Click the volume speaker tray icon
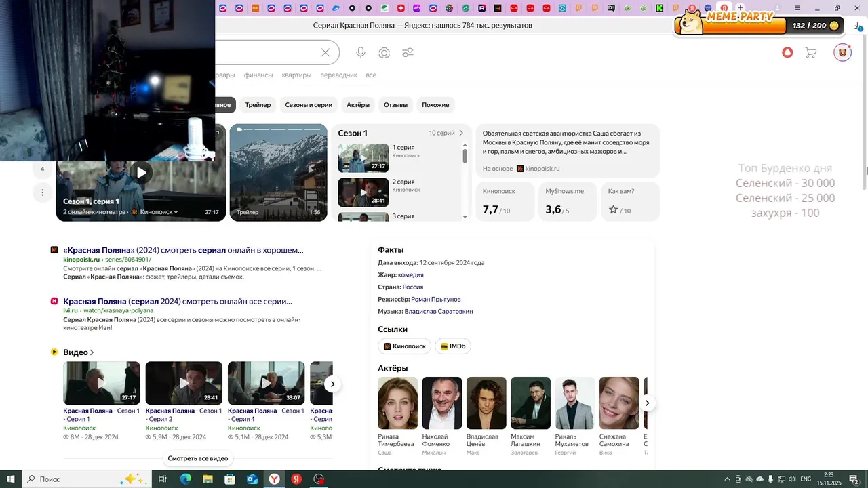Viewport: 868px width, 488px height. click(791, 479)
